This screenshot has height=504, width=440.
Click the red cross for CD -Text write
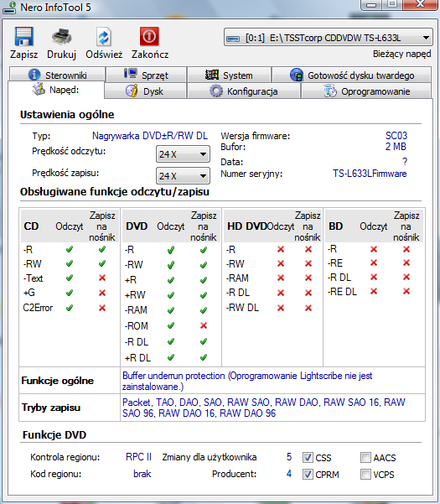pos(102,278)
